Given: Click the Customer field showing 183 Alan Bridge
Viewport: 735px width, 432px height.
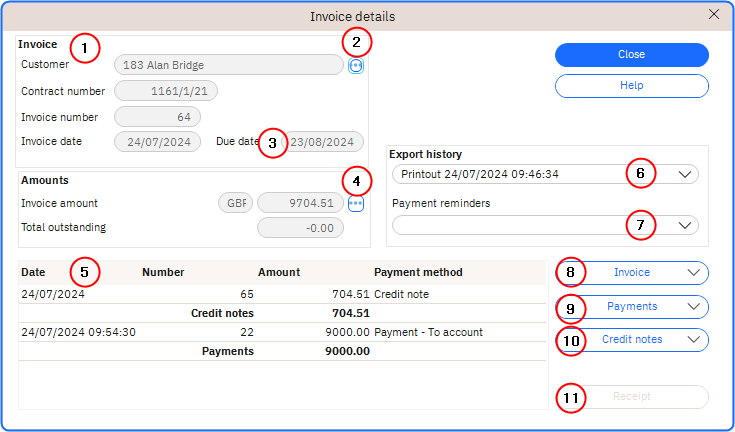Looking at the screenshot, I should tap(229, 65).
